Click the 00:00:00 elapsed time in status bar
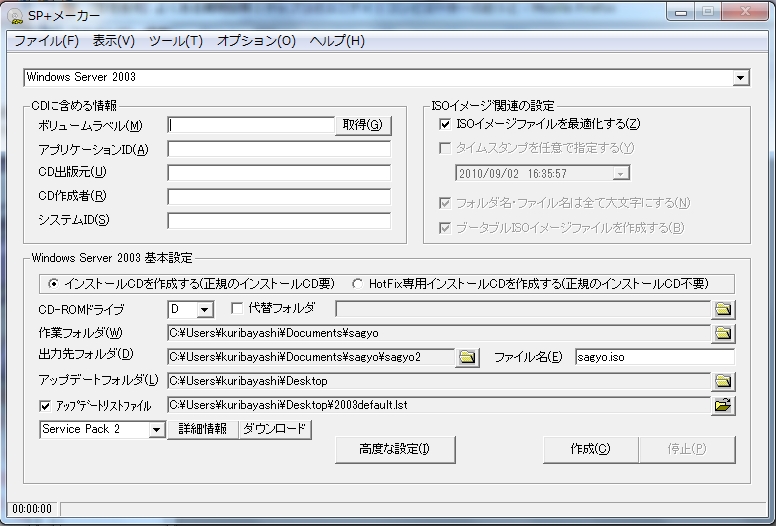This screenshot has width=776, height=526. coord(32,509)
